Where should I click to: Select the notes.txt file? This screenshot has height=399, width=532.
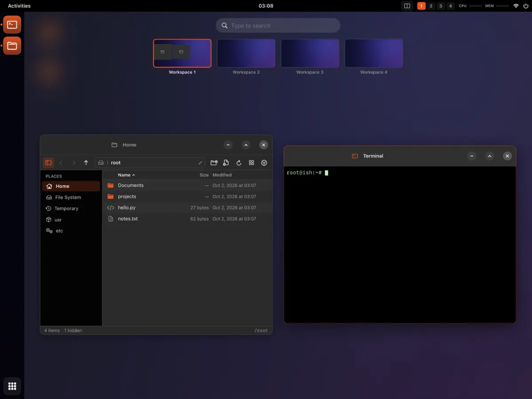[x=187, y=219]
